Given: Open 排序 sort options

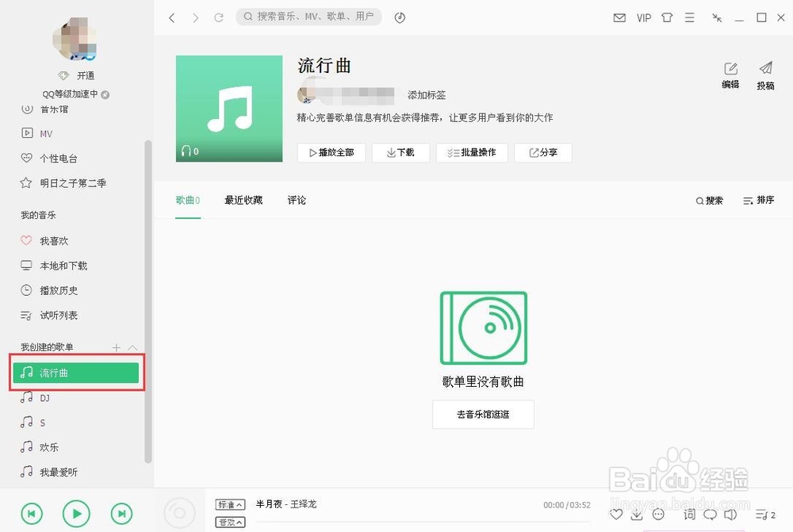Looking at the screenshot, I should click(x=758, y=201).
